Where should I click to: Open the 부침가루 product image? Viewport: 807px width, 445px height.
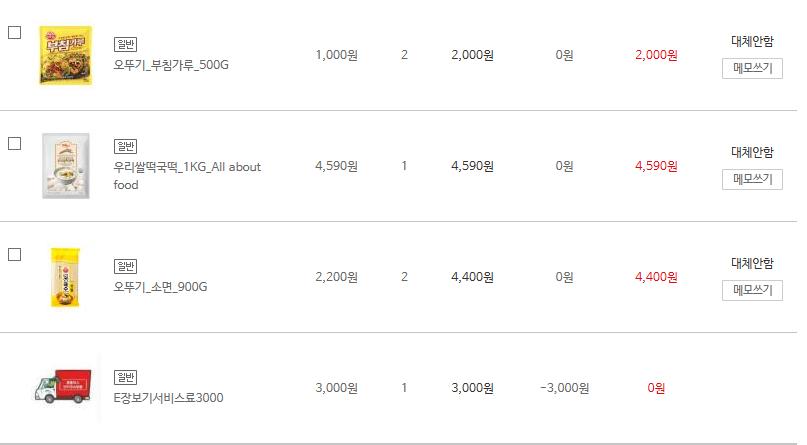(65, 55)
